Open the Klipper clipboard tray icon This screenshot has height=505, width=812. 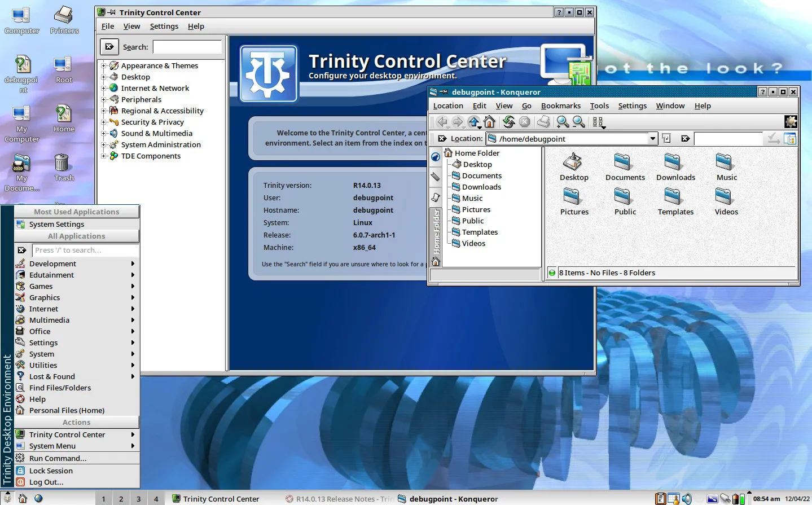(x=725, y=498)
